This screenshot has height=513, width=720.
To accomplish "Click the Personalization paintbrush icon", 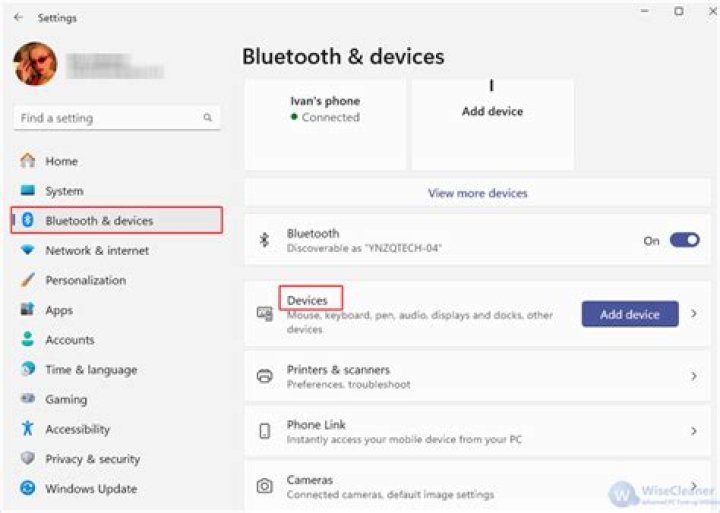I will [x=28, y=280].
